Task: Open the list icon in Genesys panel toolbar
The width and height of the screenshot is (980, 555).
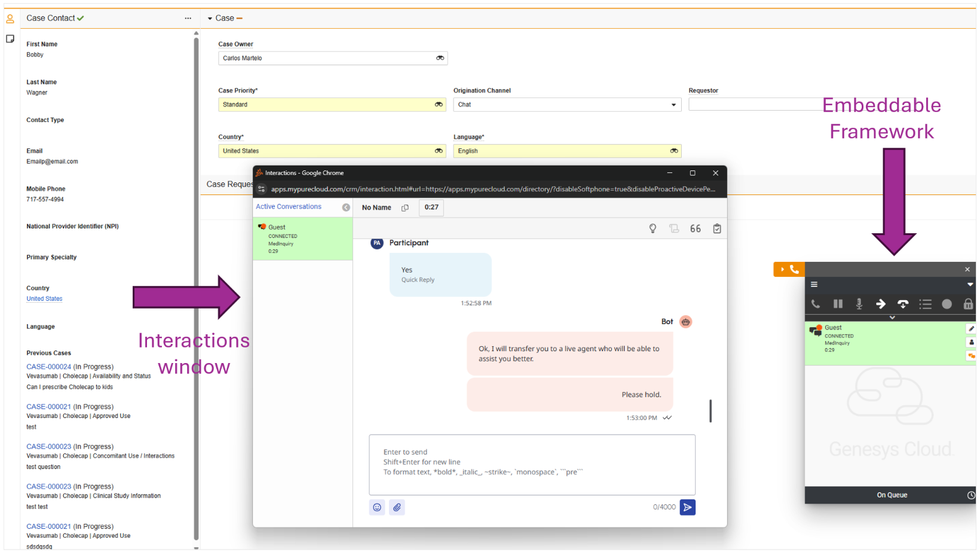Action: (x=925, y=304)
